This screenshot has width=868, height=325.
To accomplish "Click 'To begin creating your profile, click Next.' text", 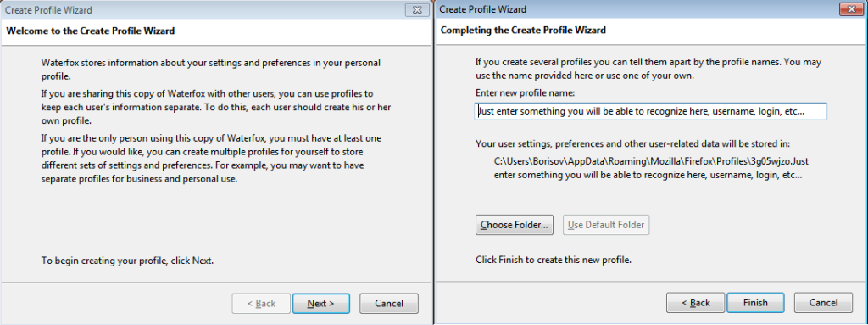I will (128, 261).
